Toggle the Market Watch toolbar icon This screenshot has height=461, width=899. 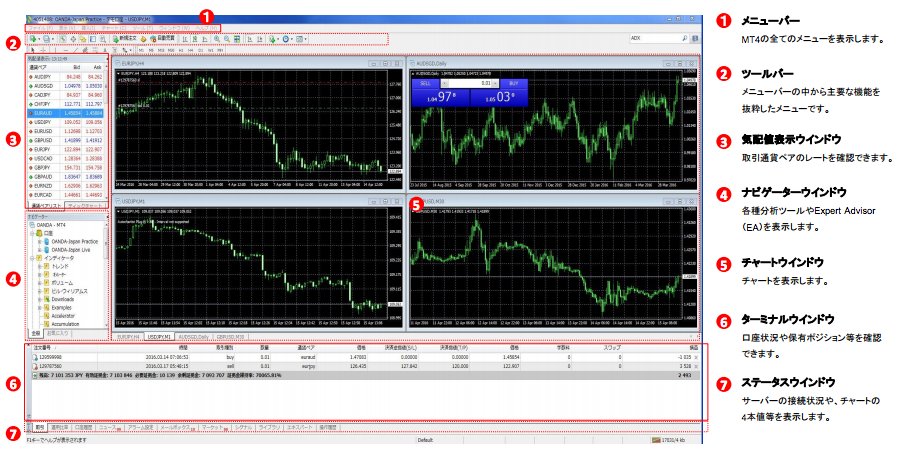[63, 39]
